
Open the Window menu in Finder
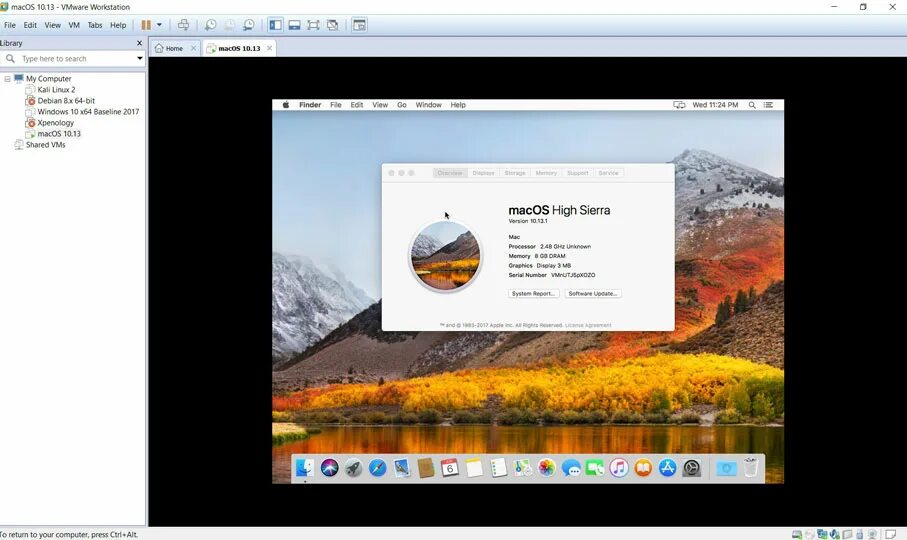pyautogui.click(x=428, y=105)
